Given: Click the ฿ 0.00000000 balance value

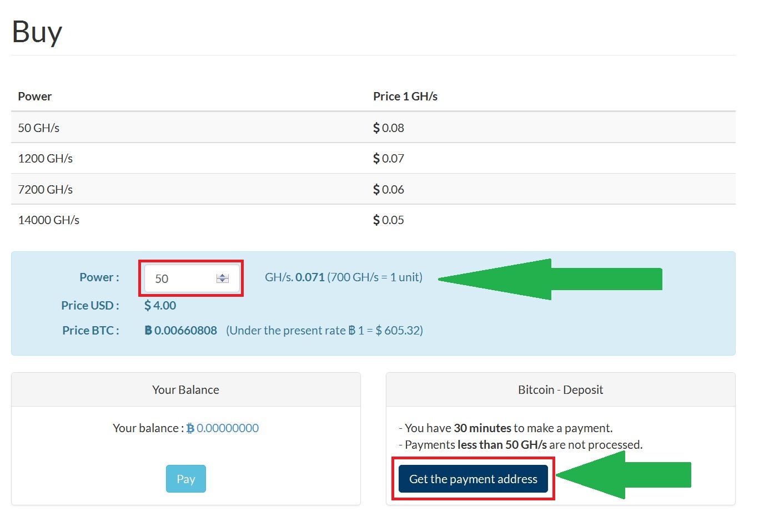Looking at the screenshot, I should (x=223, y=428).
